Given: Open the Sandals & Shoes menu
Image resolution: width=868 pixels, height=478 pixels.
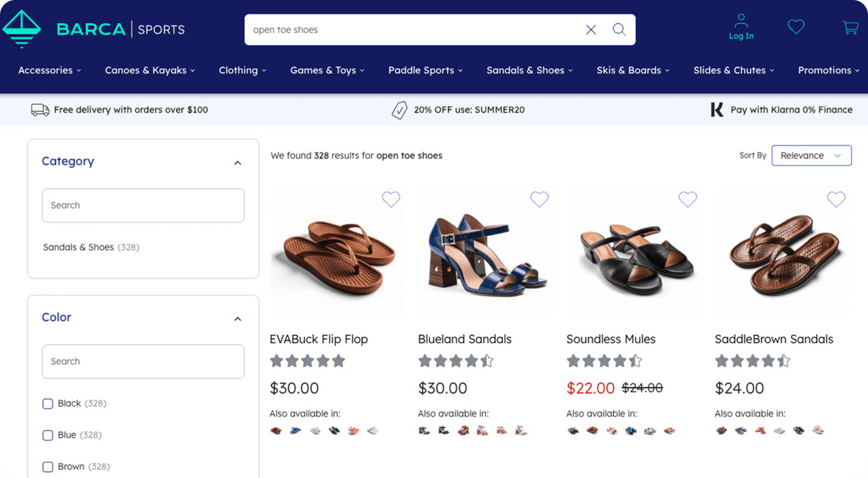Looking at the screenshot, I should (529, 71).
